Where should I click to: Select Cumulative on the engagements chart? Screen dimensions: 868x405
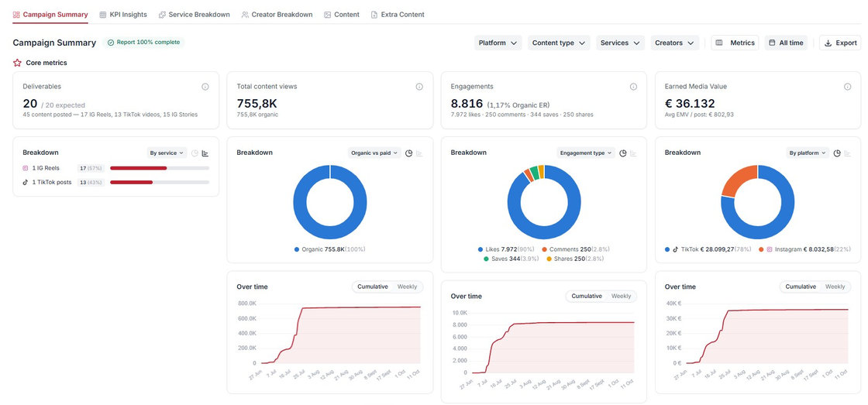point(587,296)
